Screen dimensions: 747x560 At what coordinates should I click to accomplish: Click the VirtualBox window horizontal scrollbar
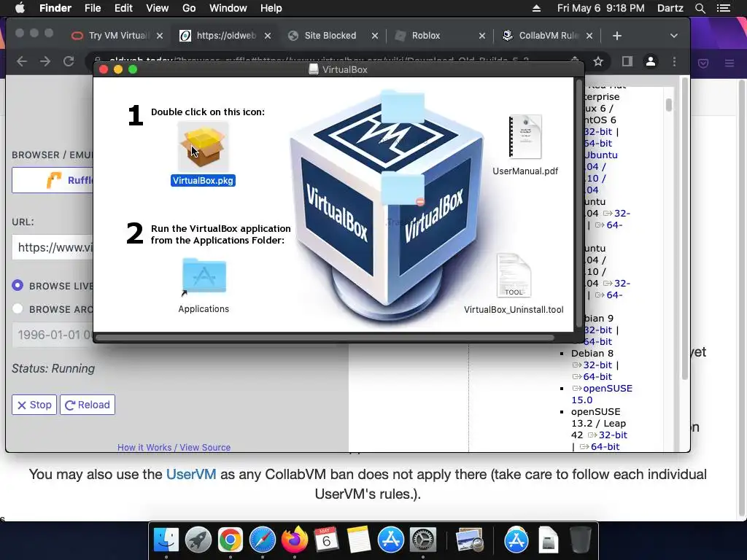(325, 338)
